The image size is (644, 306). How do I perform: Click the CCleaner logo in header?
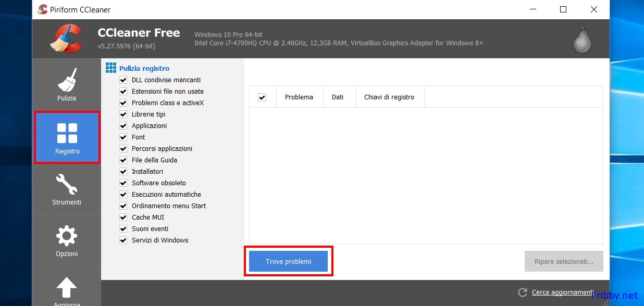click(66, 39)
